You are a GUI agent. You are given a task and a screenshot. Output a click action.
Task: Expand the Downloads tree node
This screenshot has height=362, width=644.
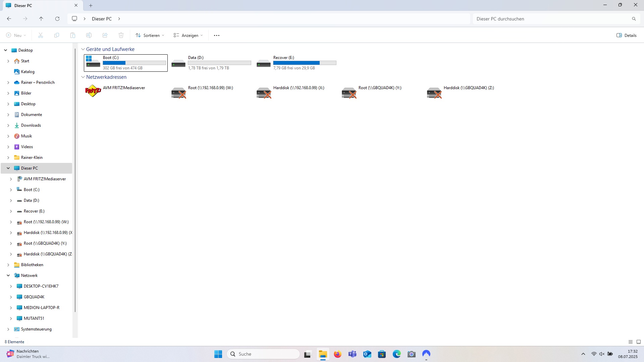click(8, 125)
